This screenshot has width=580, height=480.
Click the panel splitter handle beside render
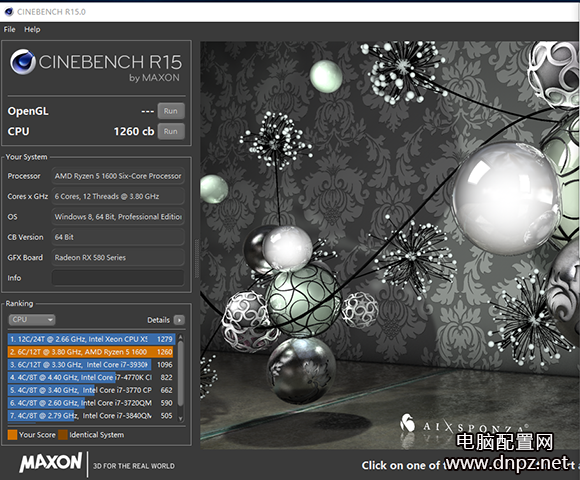coord(197,258)
